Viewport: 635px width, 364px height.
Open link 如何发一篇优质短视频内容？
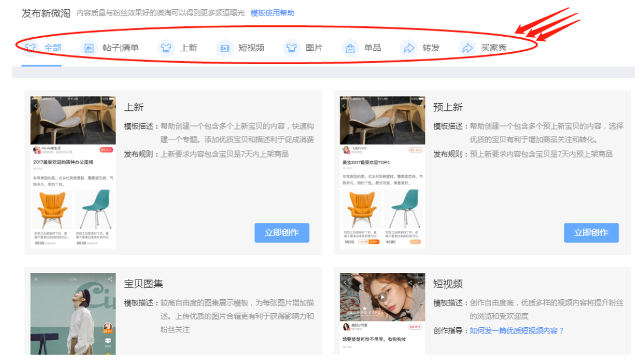517,331
